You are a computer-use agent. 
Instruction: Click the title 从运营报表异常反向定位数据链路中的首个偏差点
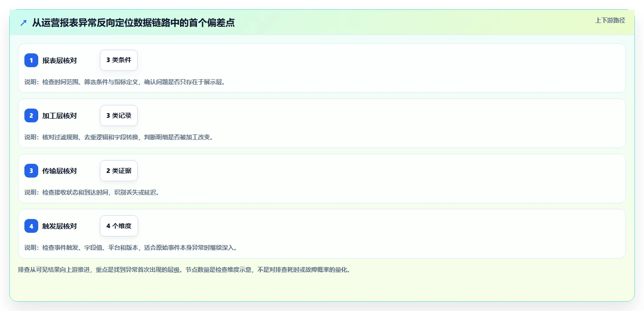(133, 23)
